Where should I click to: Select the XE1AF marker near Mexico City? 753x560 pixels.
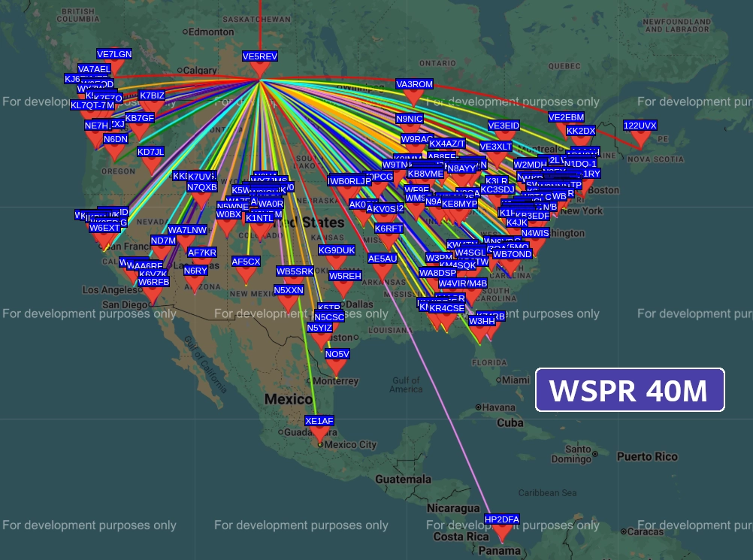[319, 433]
